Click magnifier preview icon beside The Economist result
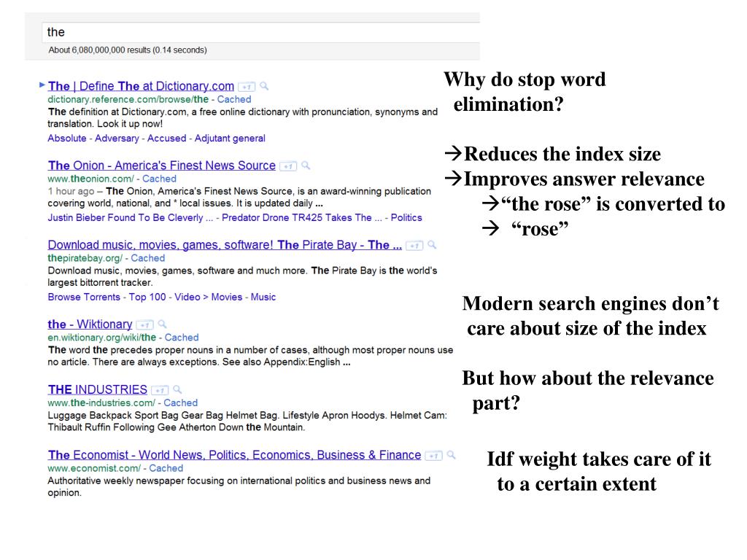This screenshot has height=560, width=747. click(451, 455)
